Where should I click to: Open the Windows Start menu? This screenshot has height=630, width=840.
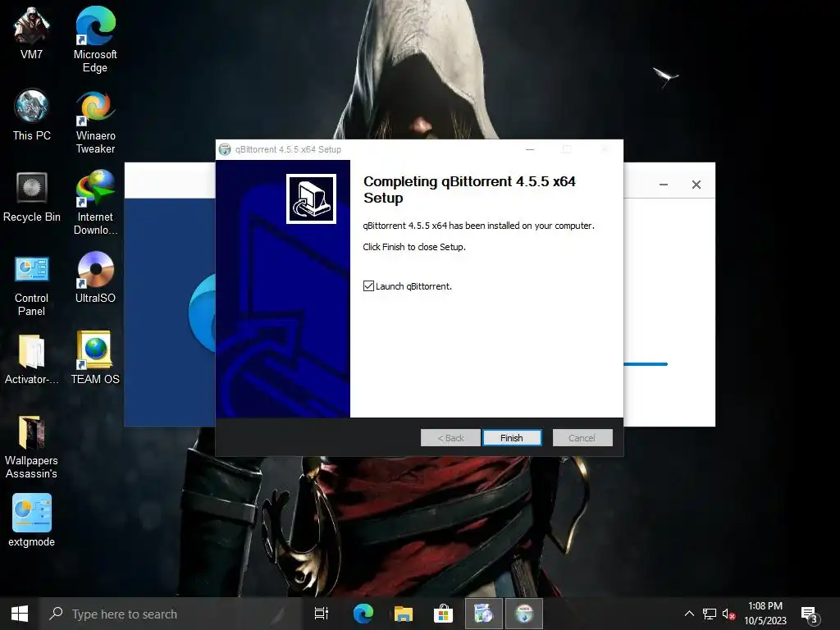click(x=20, y=614)
